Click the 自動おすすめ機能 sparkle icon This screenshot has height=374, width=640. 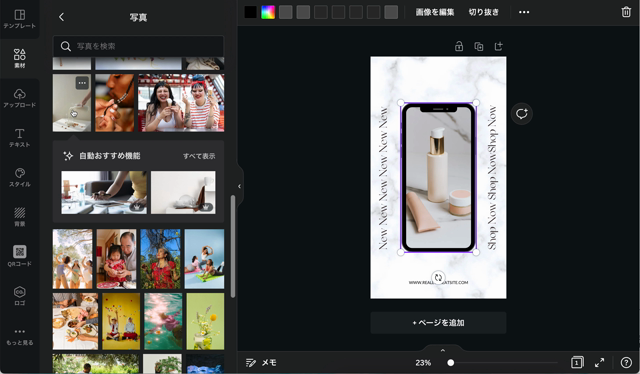68,156
